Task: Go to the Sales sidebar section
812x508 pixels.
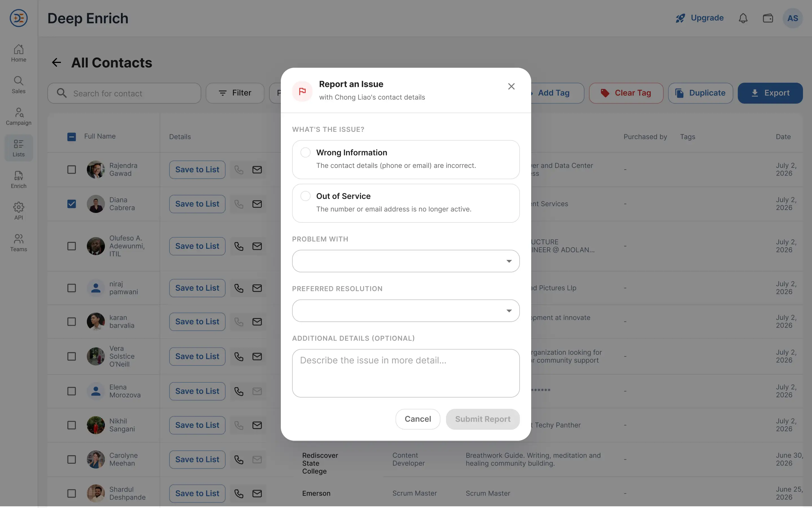Action: tap(18, 85)
